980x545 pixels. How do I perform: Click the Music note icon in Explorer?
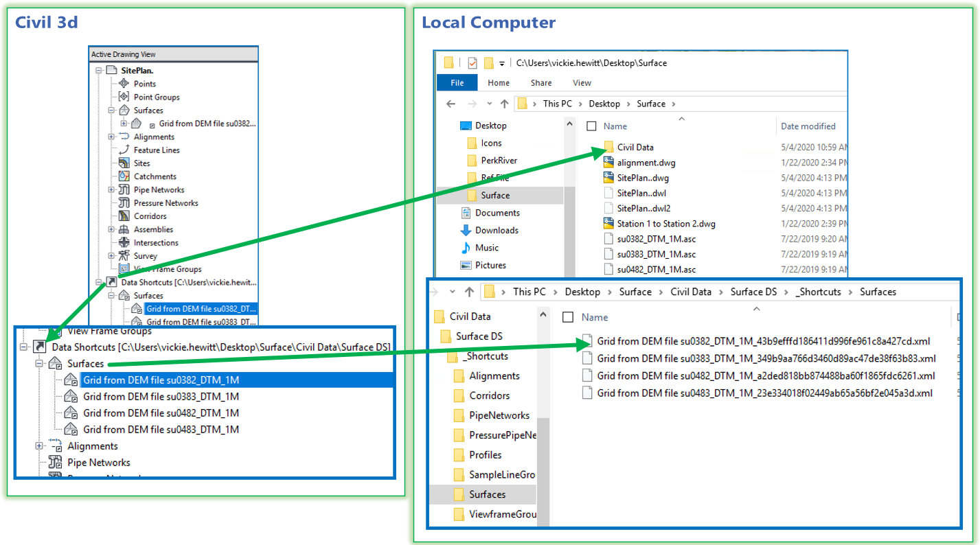click(x=466, y=247)
